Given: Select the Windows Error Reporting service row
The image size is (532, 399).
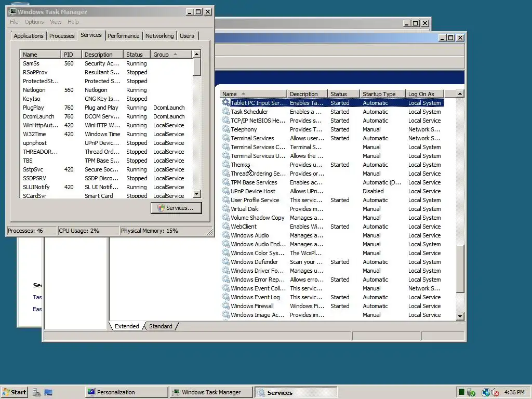Looking at the screenshot, I should coord(332,279).
